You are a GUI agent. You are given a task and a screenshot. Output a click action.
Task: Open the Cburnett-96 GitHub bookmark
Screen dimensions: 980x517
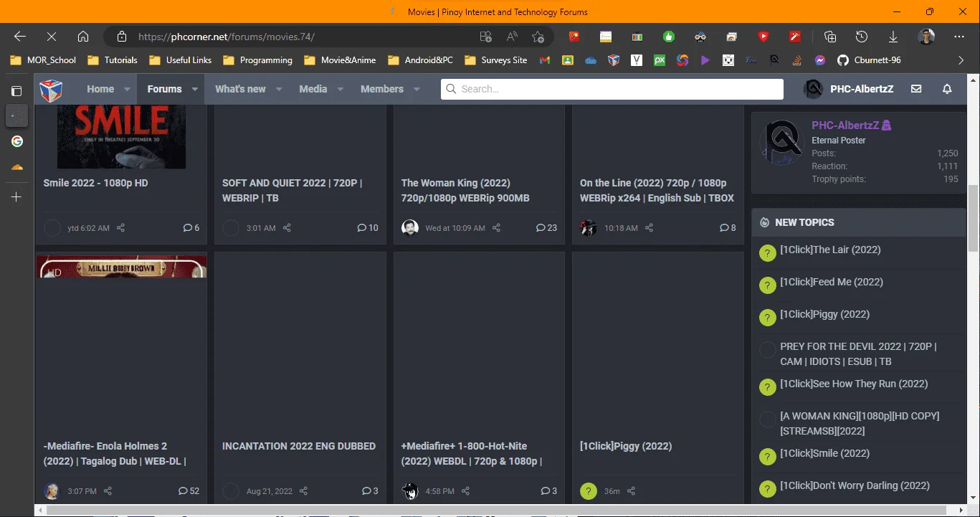869,60
